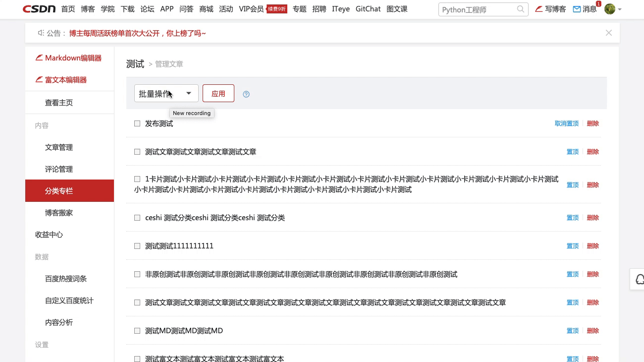Select 博客搬家 in the sidebar
Image resolution: width=644 pixels, height=362 pixels.
click(59, 213)
